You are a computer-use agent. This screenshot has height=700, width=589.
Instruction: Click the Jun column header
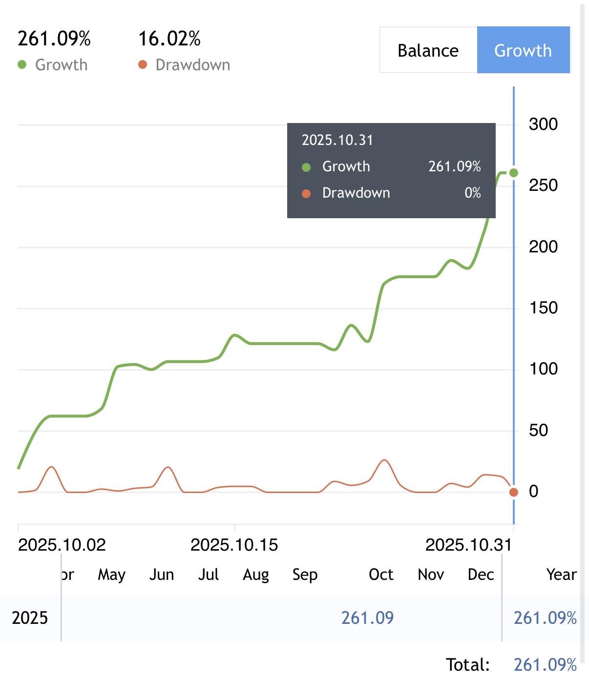pyautogui.click(x=162, y=575)
